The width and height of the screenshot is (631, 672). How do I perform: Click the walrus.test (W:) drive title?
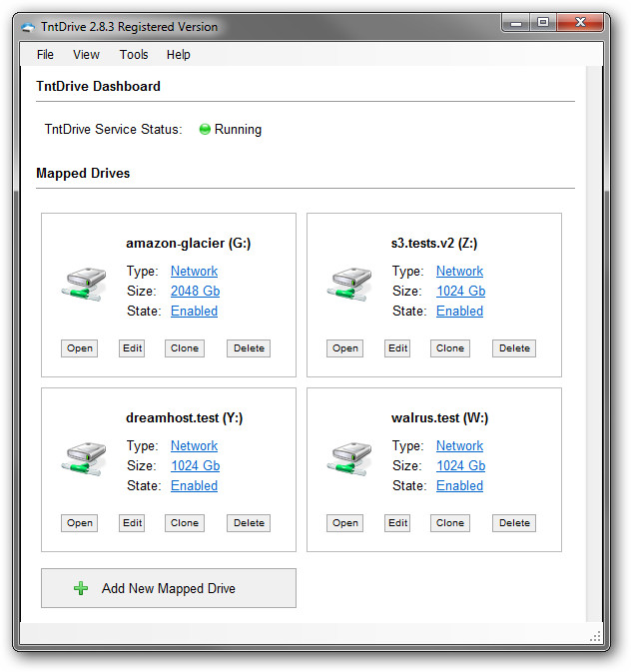pyautogui.click(x=439, y=417)
